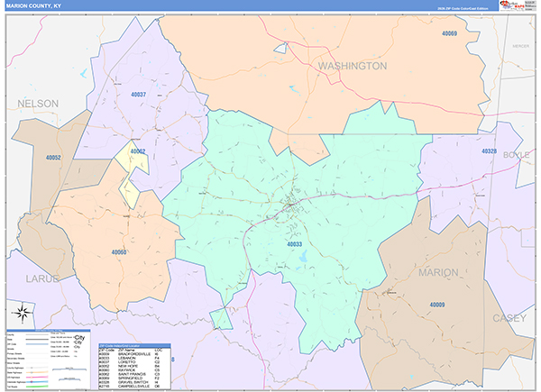Select ZIP code 40069 label

(449, 33)
